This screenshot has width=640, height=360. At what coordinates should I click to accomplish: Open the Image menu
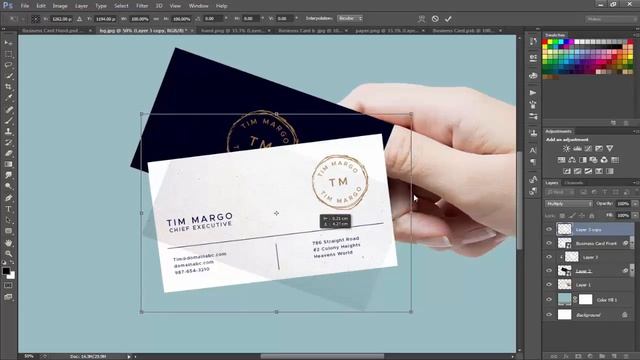60,6
